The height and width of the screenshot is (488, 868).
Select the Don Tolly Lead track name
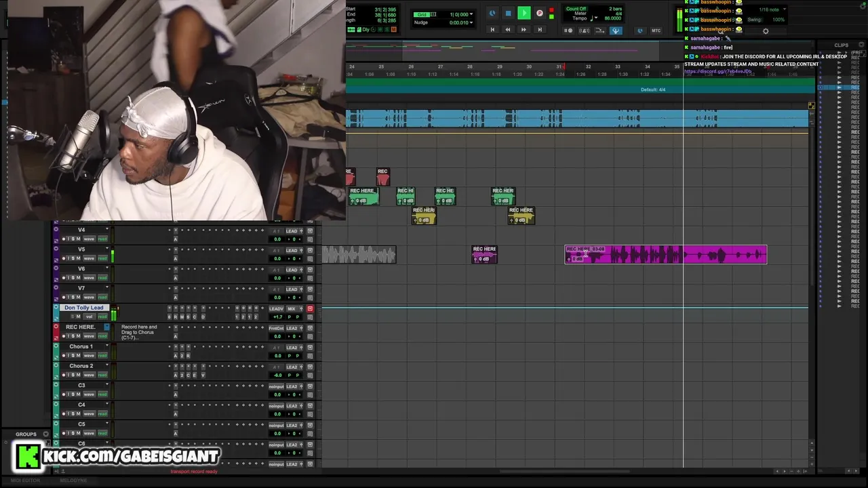[84, 308]
